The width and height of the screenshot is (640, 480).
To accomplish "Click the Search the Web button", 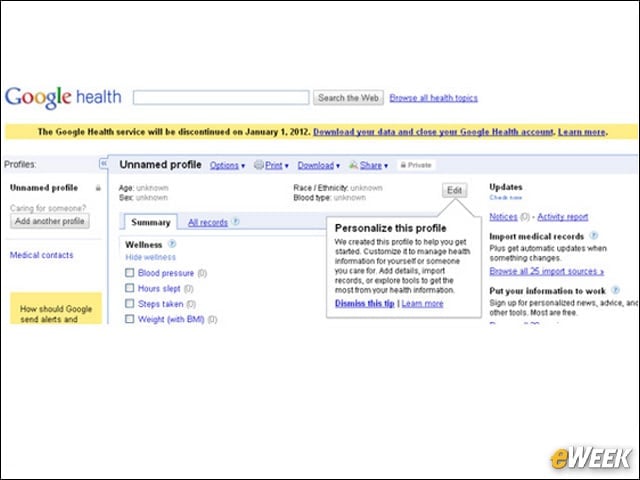I will 348,98.
